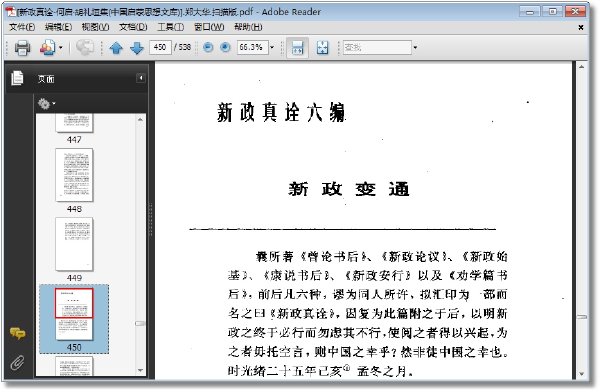Click the 页面 panel title label

pos(46,79)
